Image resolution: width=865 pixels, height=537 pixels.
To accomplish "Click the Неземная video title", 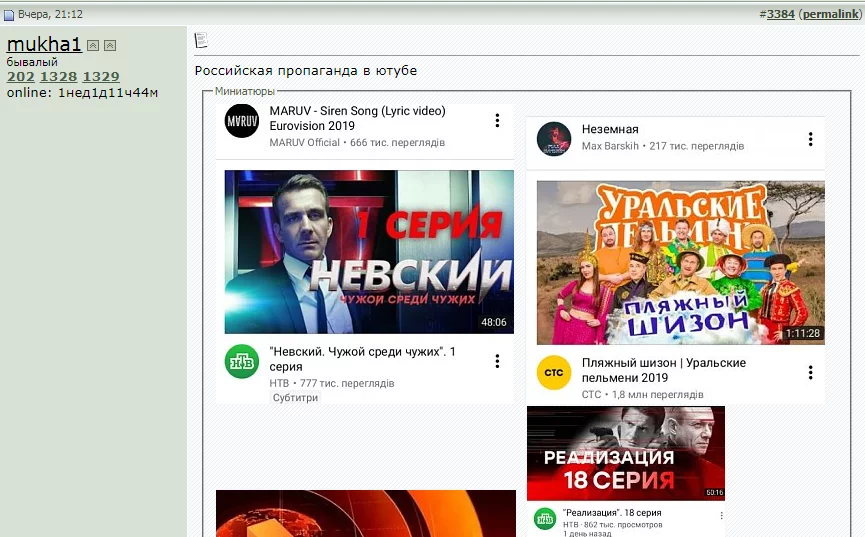I will [610, 129].
